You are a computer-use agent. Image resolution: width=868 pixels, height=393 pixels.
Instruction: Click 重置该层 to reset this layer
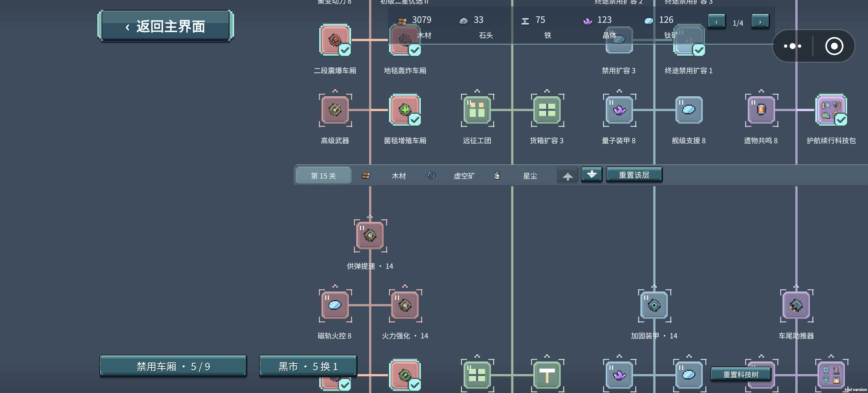click(x=634, y=175)
